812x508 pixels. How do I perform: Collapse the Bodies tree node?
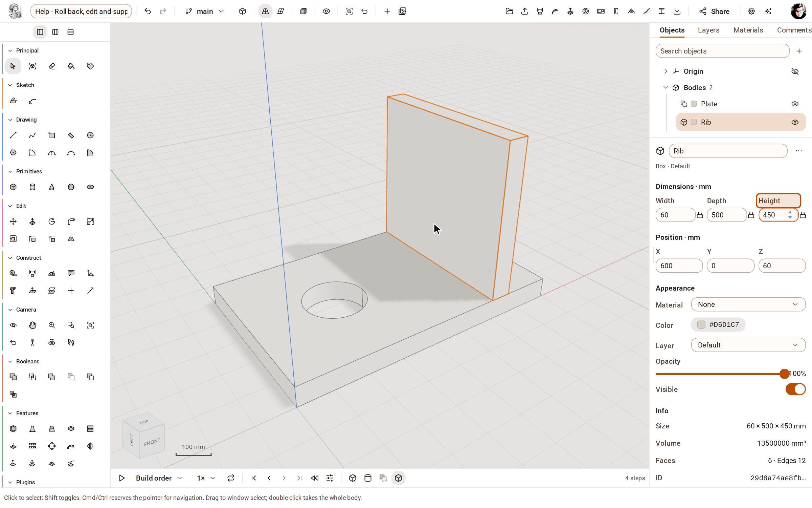coord(666,87)
